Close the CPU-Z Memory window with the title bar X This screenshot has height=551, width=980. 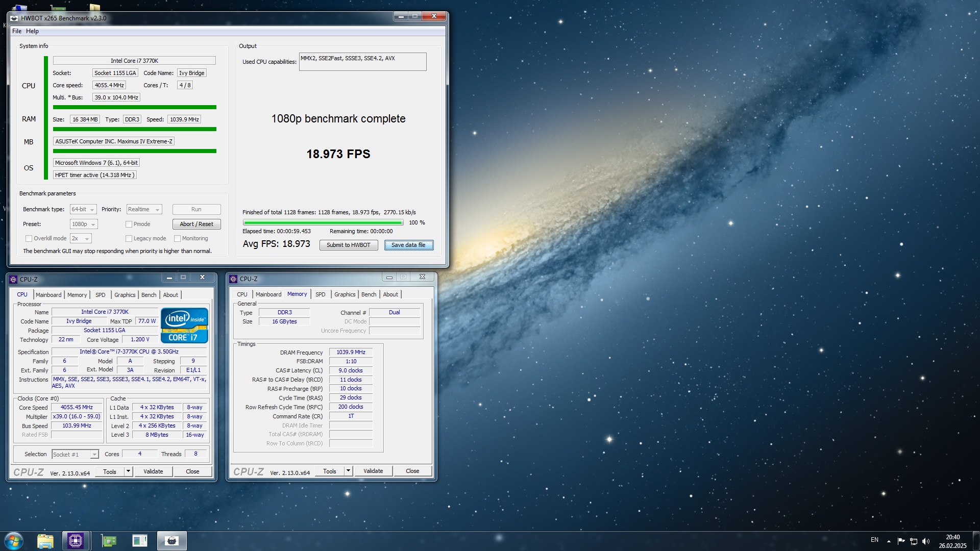[x=422, y=277]
